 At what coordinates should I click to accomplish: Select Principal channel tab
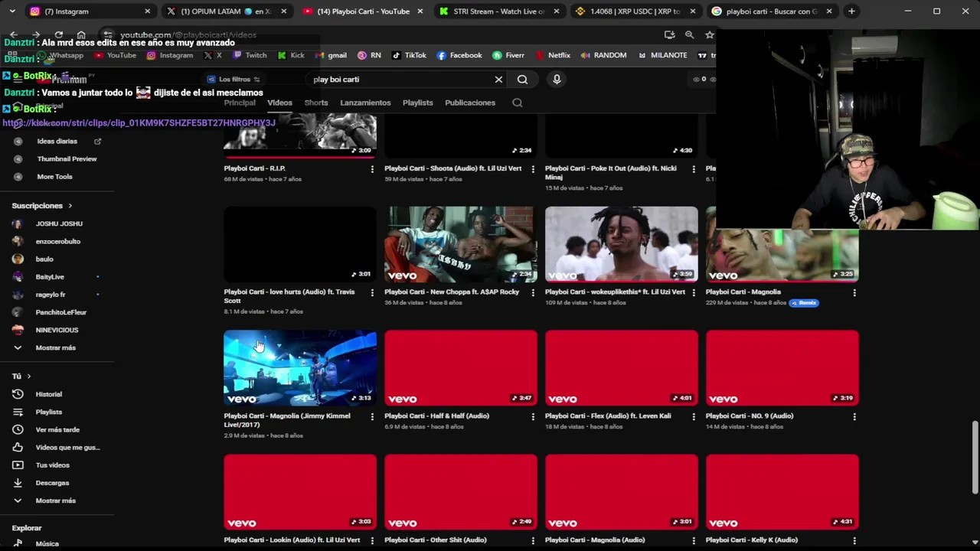(x=240, y=103)
